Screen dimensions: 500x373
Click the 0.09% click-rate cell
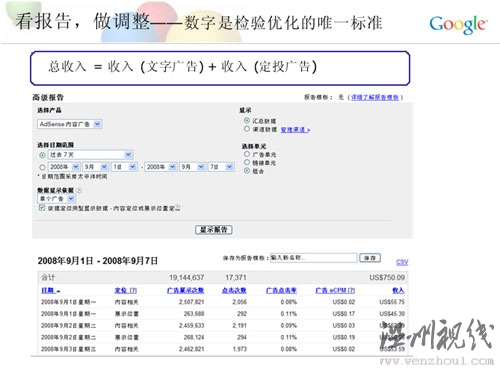pos(289,326)
